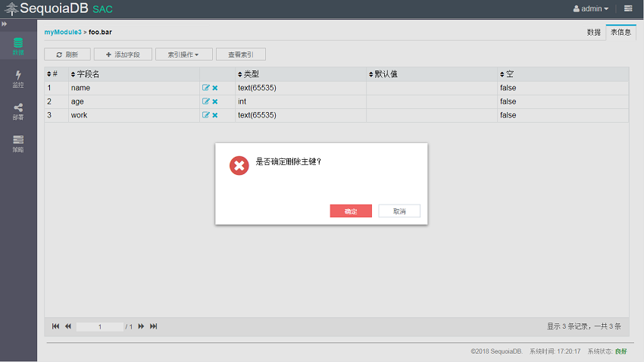This screenshot has width=644, height=362.
Task: Cancel the dialog with 取消 button
Action: [x=399, y=211]
